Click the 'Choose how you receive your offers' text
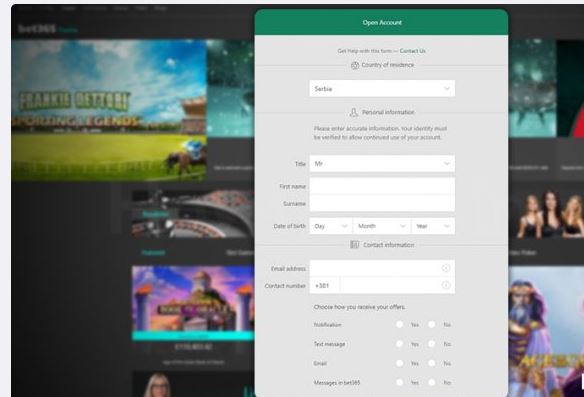 tap(359, 307)
